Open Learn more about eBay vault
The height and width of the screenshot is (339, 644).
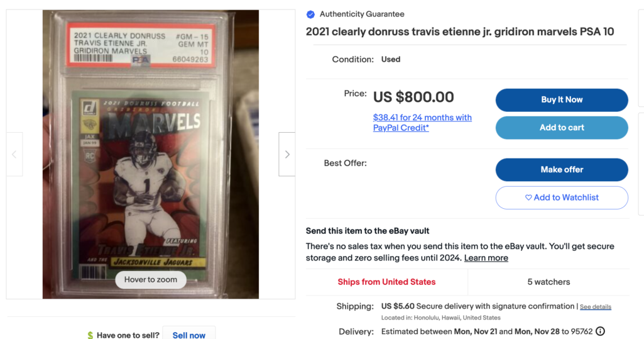(486, 258)
